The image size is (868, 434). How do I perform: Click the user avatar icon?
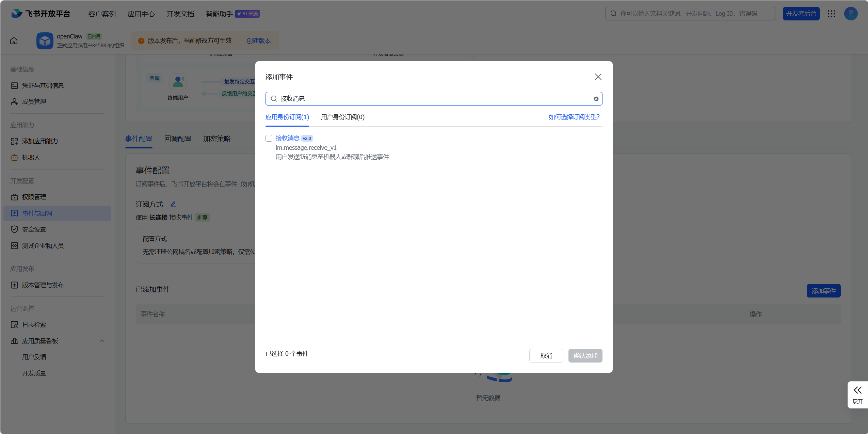click(851, 14)
